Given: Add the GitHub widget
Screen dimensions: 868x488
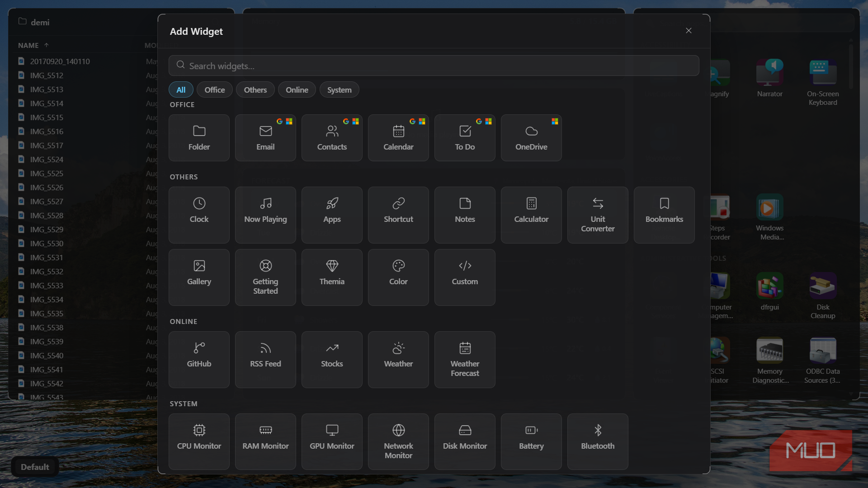Looking at the screenshot, I should tap(199, 360).
